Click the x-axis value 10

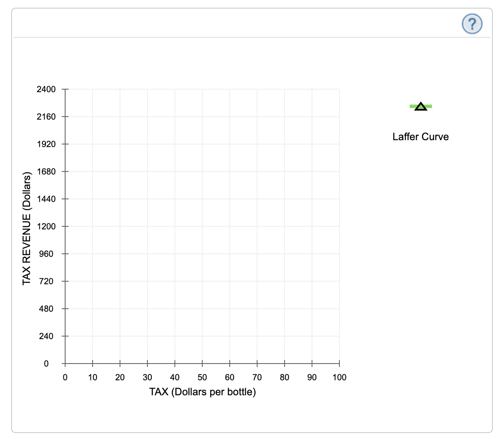[x=93, y=377]
